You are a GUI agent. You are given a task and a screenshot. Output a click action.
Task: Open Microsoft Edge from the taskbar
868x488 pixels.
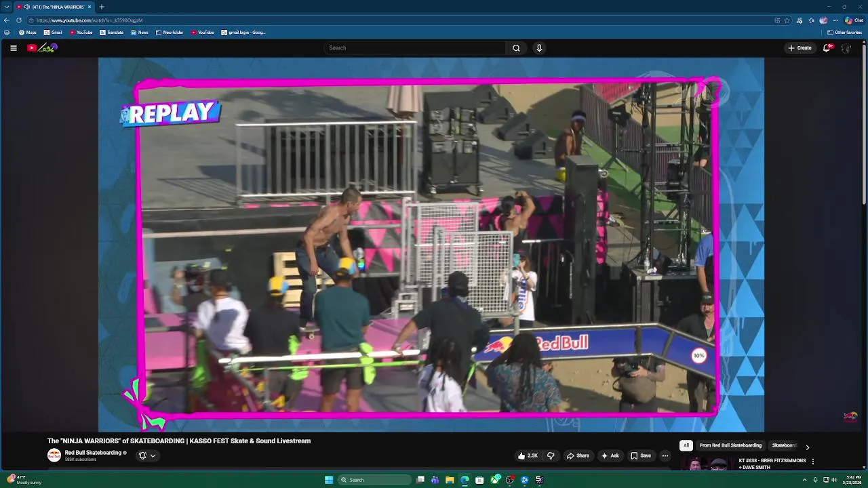click(x=465, y=480)
